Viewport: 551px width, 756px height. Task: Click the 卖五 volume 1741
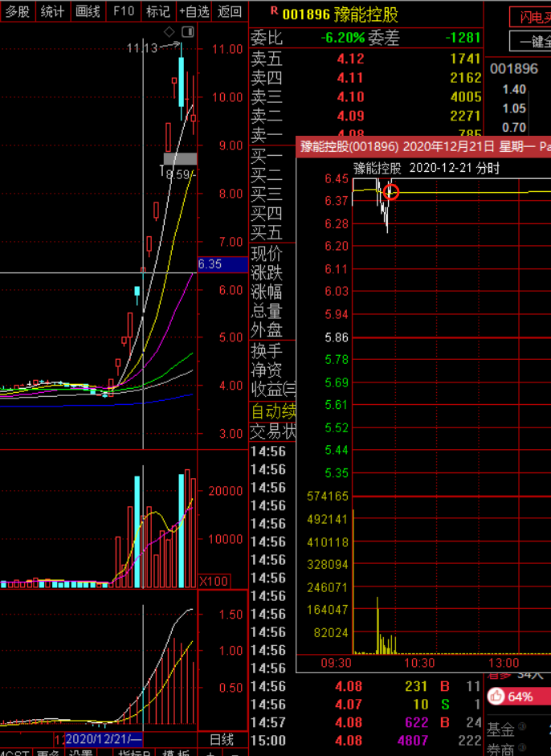(465, 59)
